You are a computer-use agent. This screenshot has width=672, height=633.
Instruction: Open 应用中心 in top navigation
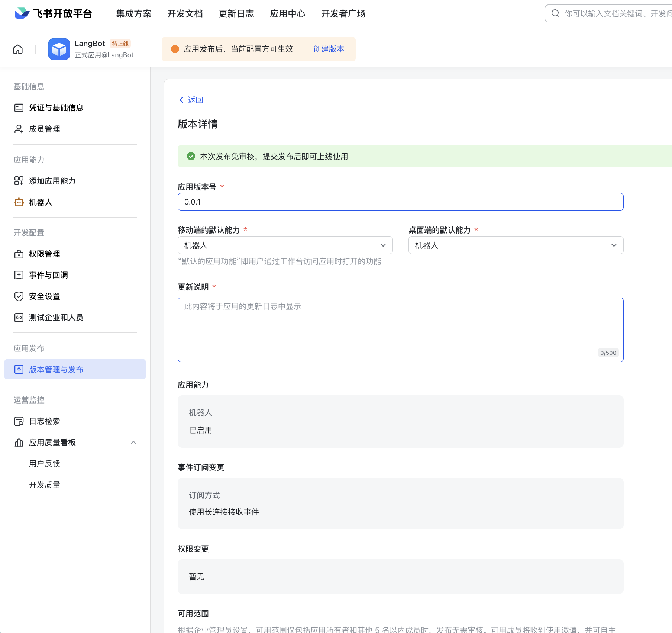pos(287,14)
